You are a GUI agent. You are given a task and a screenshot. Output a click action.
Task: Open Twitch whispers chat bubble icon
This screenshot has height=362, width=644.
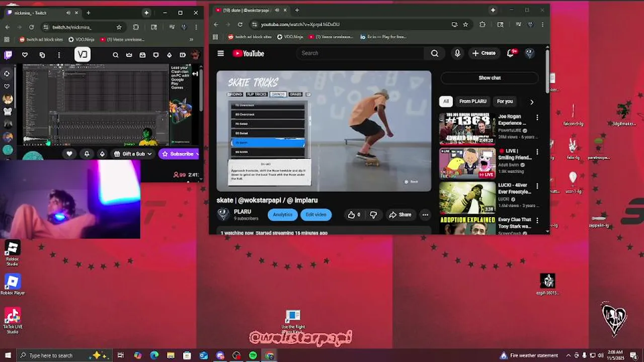tap(156, 55)
